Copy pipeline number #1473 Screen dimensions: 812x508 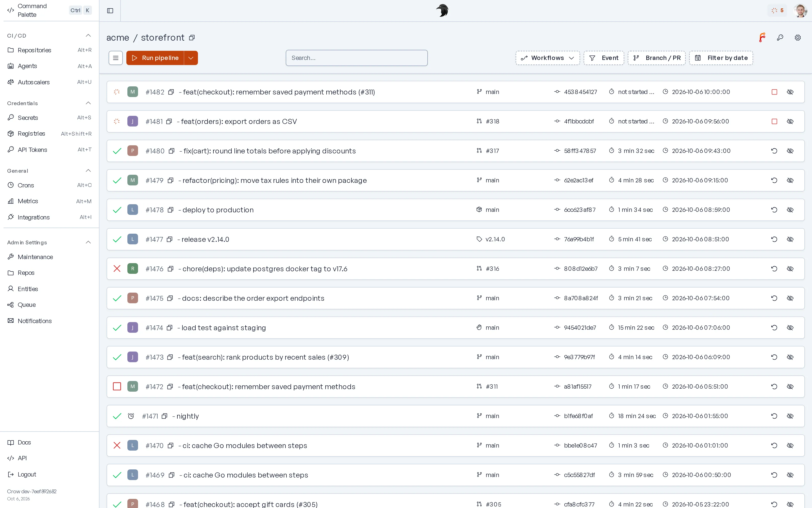click(170, 357)
